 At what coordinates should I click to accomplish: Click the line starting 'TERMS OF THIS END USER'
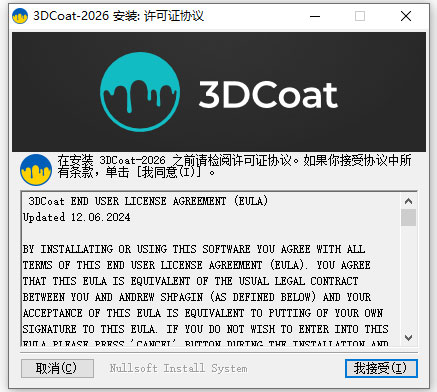(197, 265)
